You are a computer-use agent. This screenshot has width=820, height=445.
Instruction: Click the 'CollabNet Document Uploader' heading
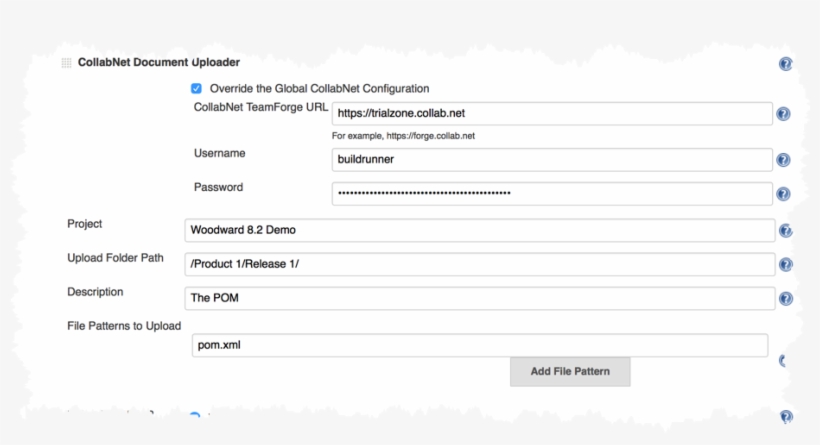(159, 62)
